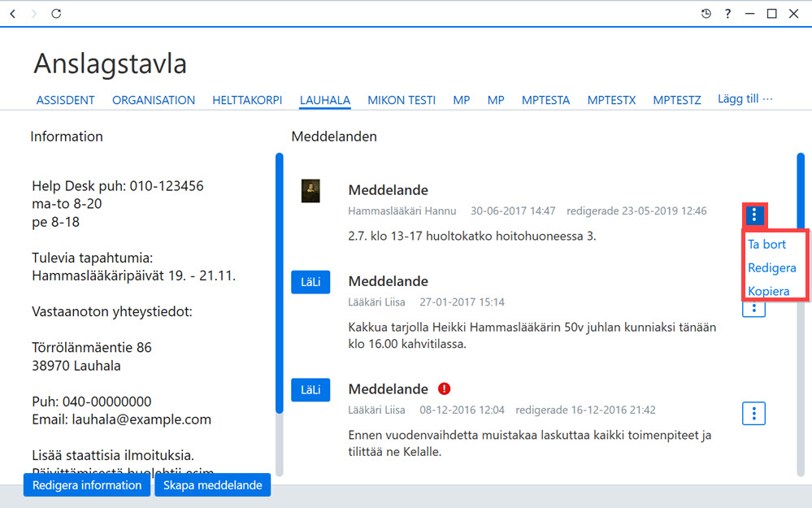Image resolution: width=812 pixels, height=508 pixels.
Task: Choose Redigera from the message menu
Action: [772, 267]
